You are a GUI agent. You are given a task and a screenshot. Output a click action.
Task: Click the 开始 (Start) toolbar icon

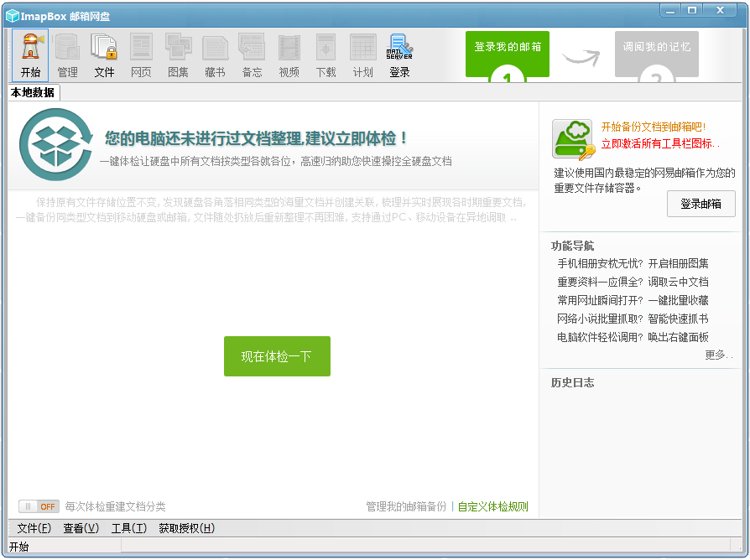click(x=30, y=55)
